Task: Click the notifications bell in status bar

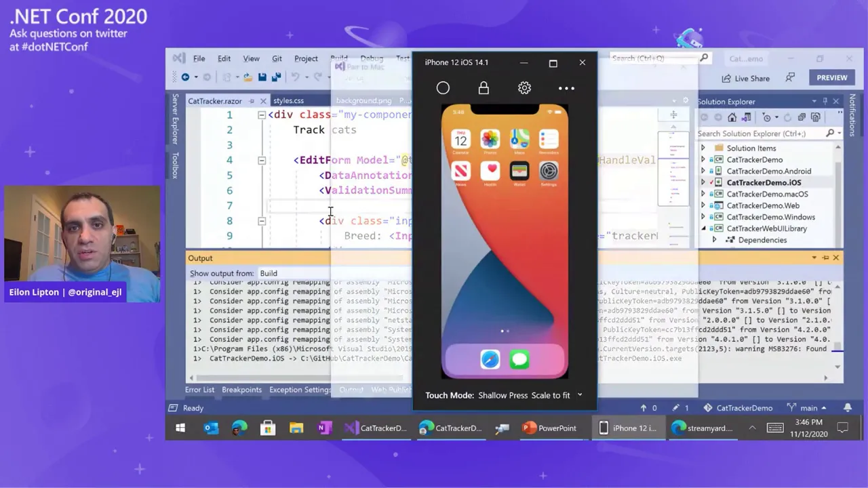Action: 848,407
